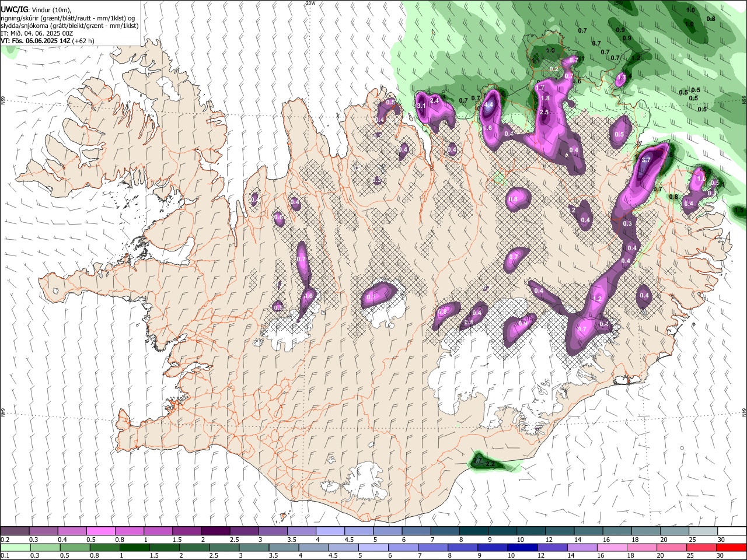Select the pale green 0.1 lower legend swatch
The height and width of the screenshot is (560, 747).
[15, 547]
